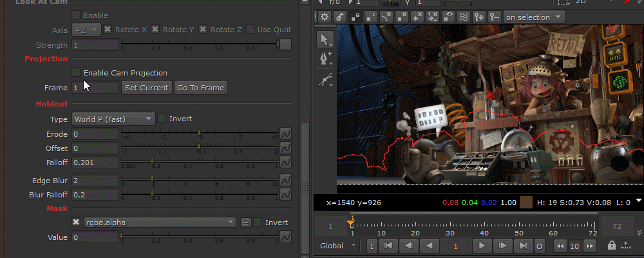The width and height of the screenshot is (644, 258).
Task: Toggle the Use Quat checkbox
Action: 250,29
